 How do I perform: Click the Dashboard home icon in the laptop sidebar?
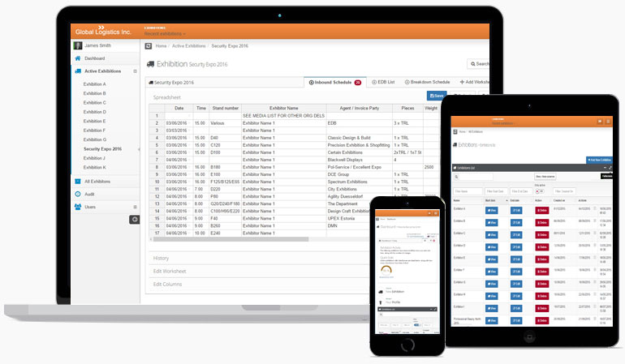click(78, 58)
